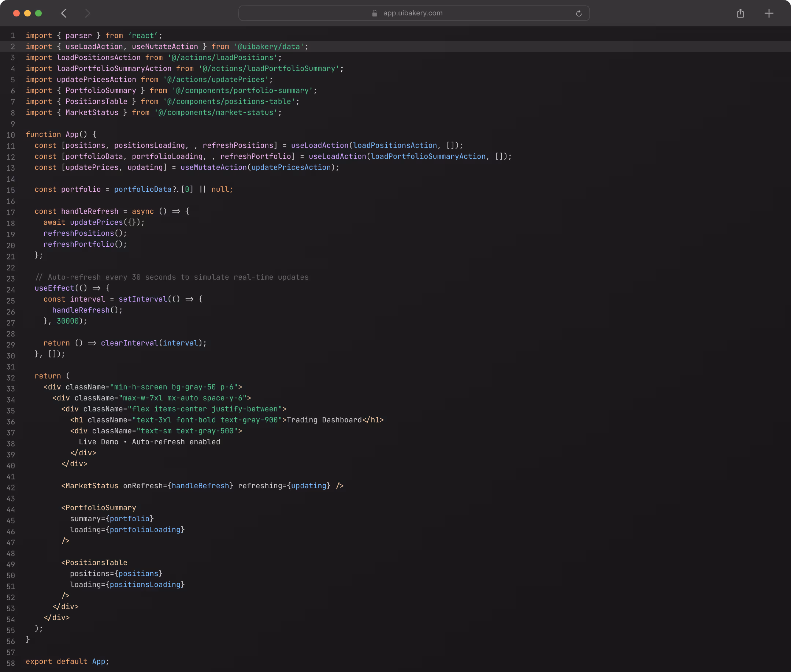Open the share sheet icon
791x672 pixels.
pyautogui.click(x=740, y=13)
